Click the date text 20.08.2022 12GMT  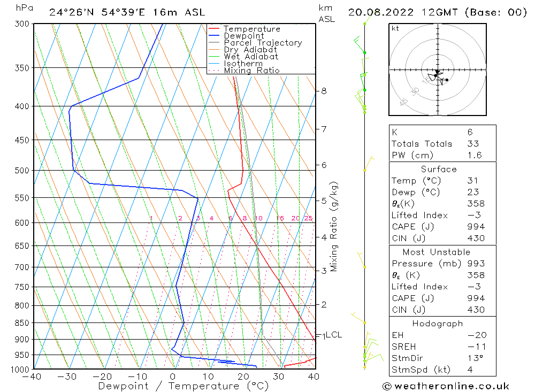(x=403, y=12)
